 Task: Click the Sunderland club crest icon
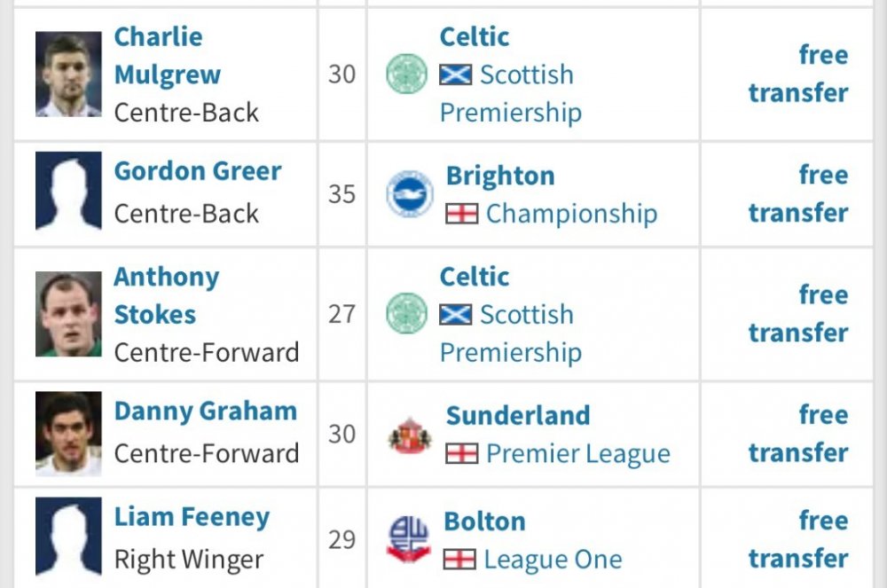pyautogui.click(x=410, y=435)
